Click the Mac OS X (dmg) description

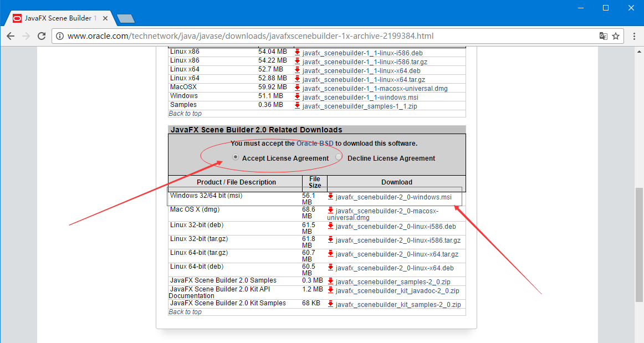click(195, 209)
